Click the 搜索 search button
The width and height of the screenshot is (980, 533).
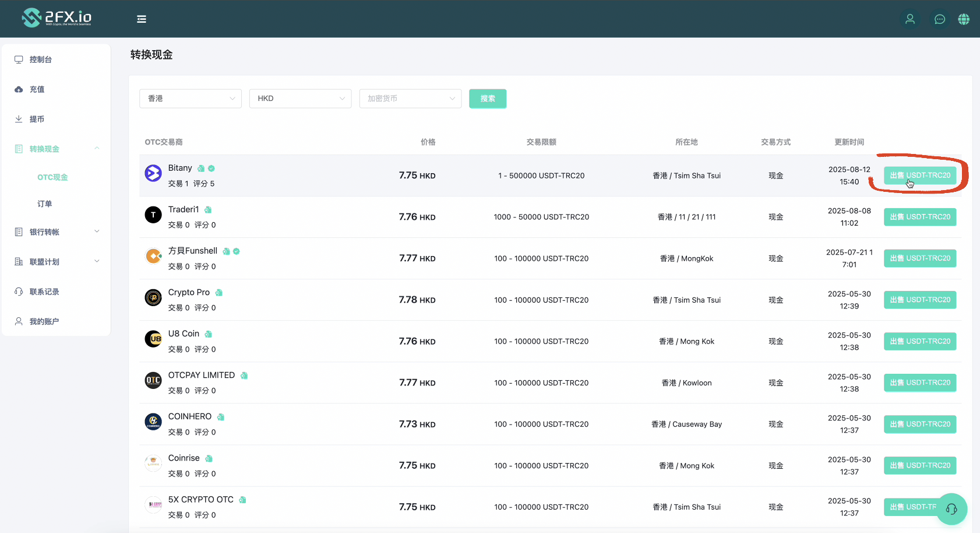pos(488,99)
